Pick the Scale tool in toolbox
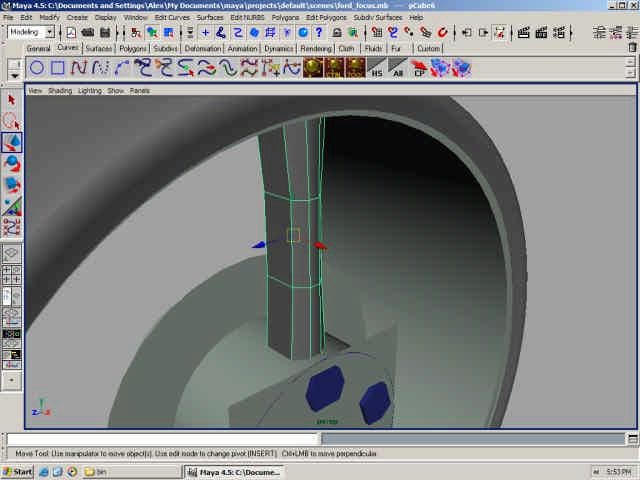 click(x=12, y=185)
